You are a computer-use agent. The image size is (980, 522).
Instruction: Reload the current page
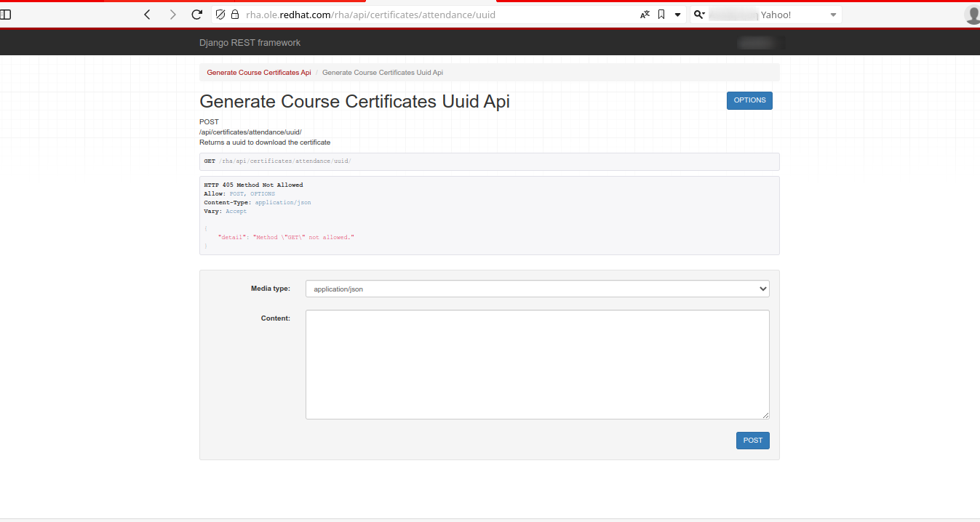click(x=196, y=15)
